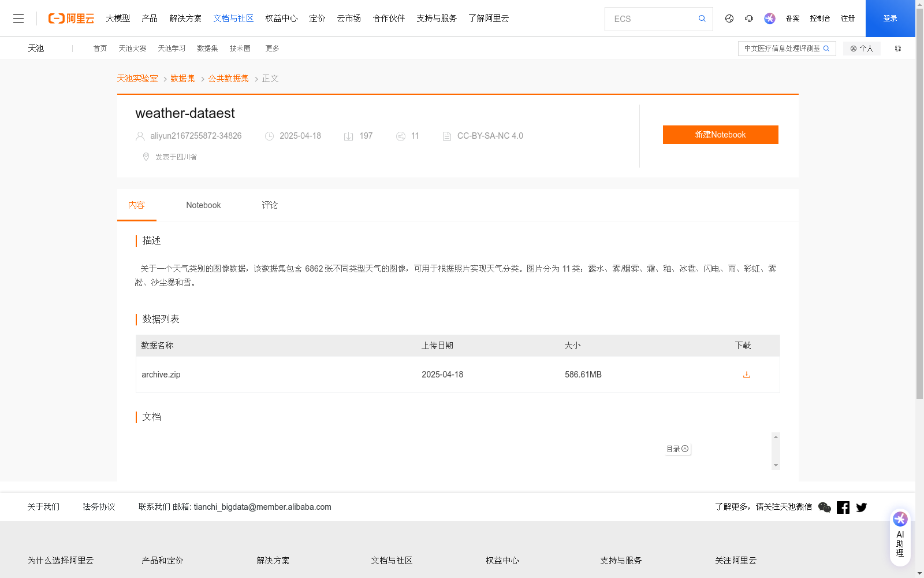Click the 天池 brand title
Viewport: 924px width, 578px height.
click(x=36, y=49)
